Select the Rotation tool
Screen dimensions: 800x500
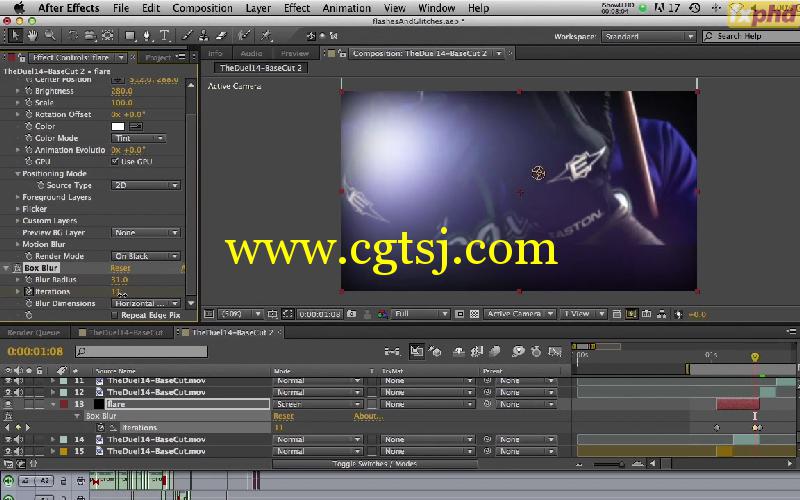click(73, 35)
